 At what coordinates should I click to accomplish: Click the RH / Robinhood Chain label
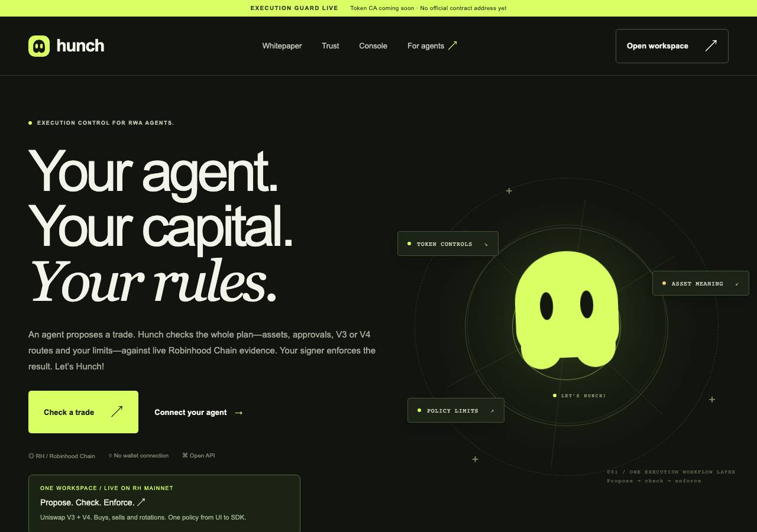(x=62, y=456)
